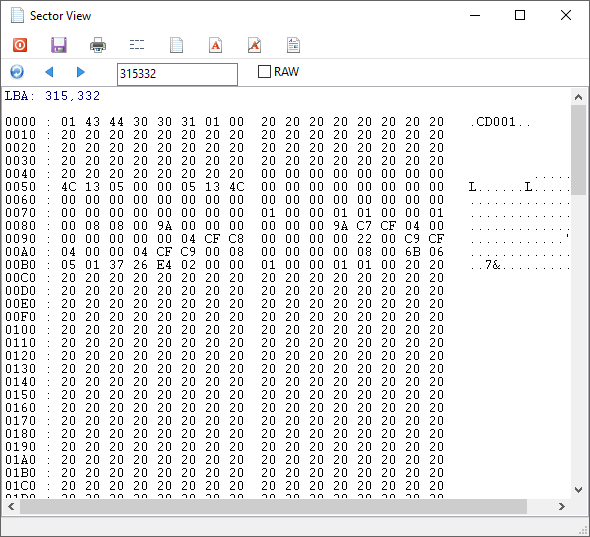Click the vertical scrollbar thumb
Screen dimensions: 590x537
[x=578, y=150]
